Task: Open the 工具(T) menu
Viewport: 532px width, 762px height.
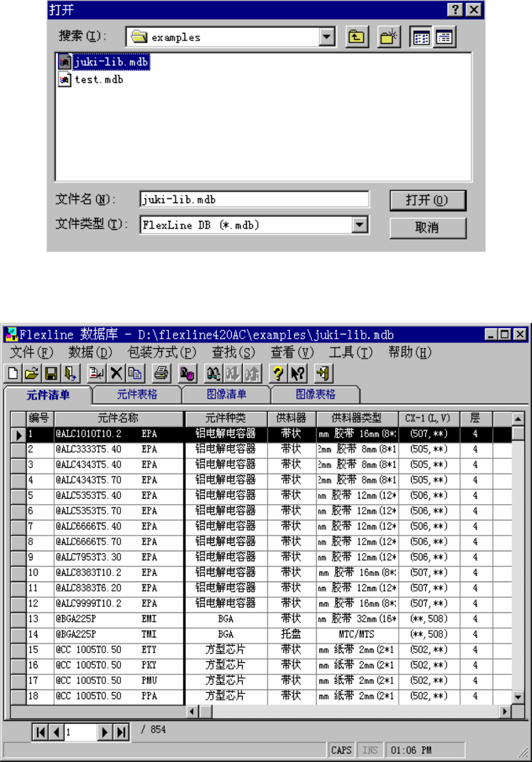Action: coord(351,352)
